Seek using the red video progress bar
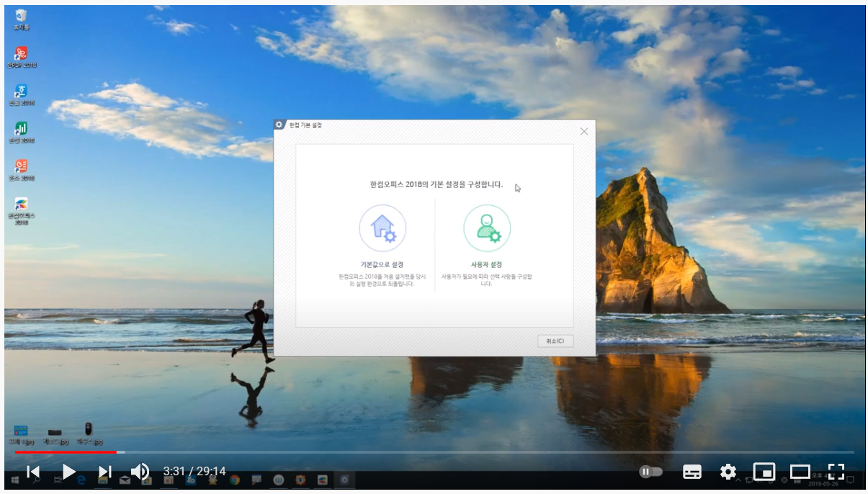 65,452
